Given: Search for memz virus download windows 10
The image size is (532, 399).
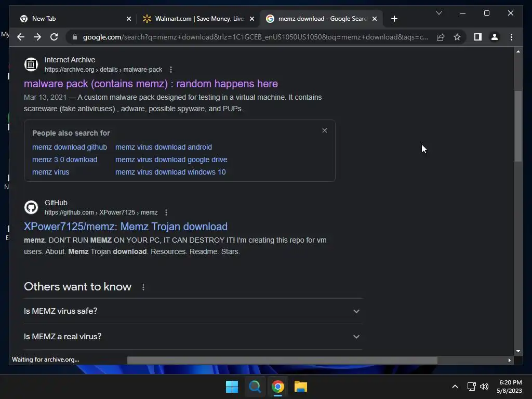Looking at the screenshot, I should click(x=170, y=172).
